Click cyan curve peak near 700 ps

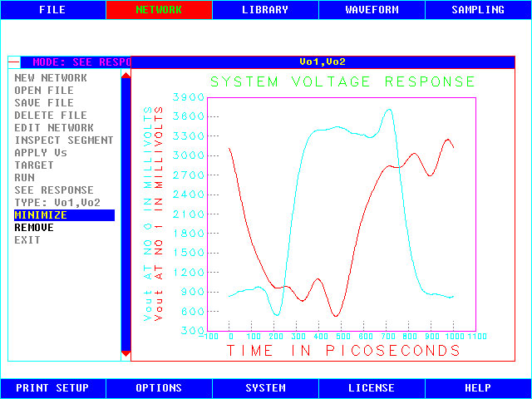(389, 110)
